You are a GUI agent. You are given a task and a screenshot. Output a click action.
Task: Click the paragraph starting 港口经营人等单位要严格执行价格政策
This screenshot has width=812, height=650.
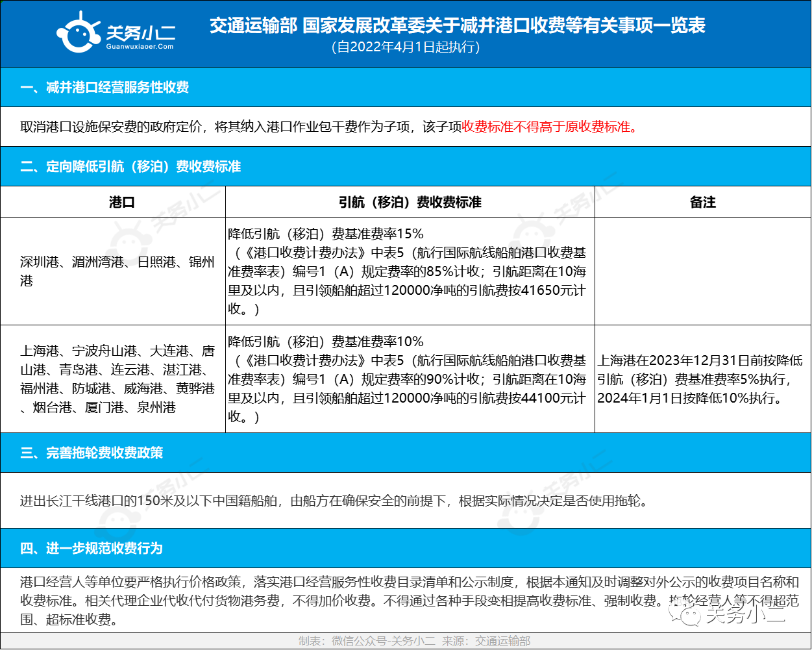coord(409,601)
